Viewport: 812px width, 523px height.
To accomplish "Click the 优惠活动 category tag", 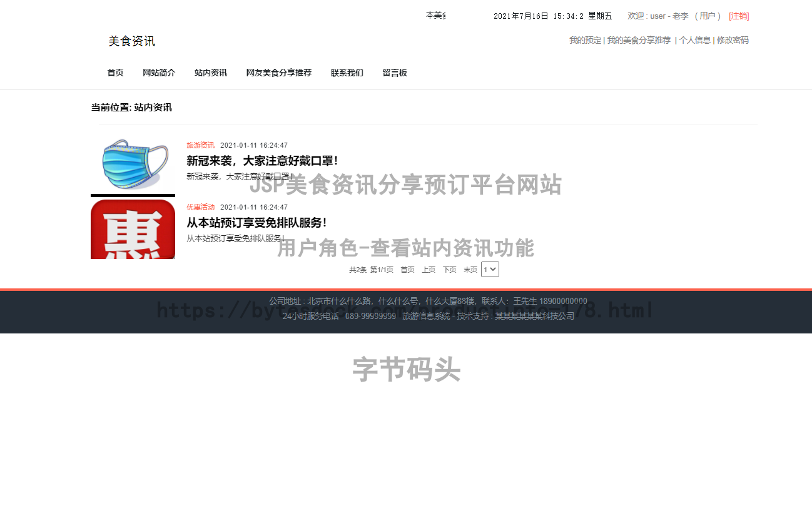I will 199,206.
